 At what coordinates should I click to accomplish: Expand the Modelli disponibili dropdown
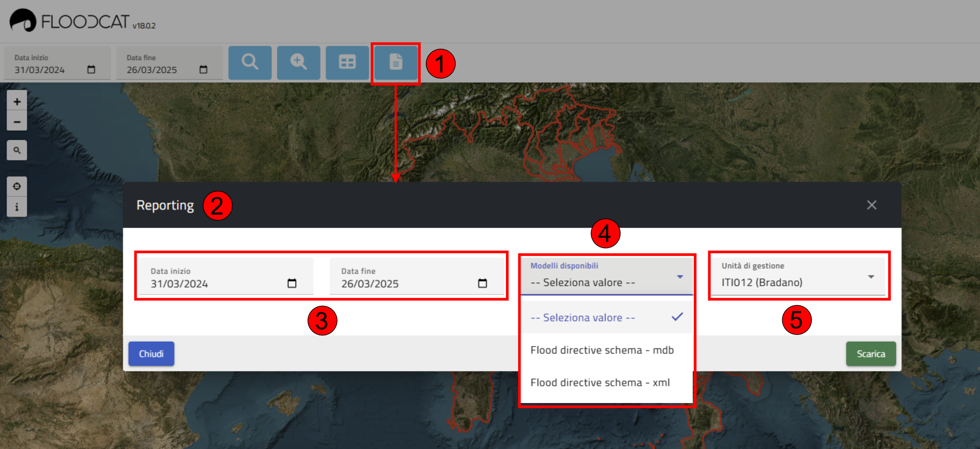(x=606, y=276)
